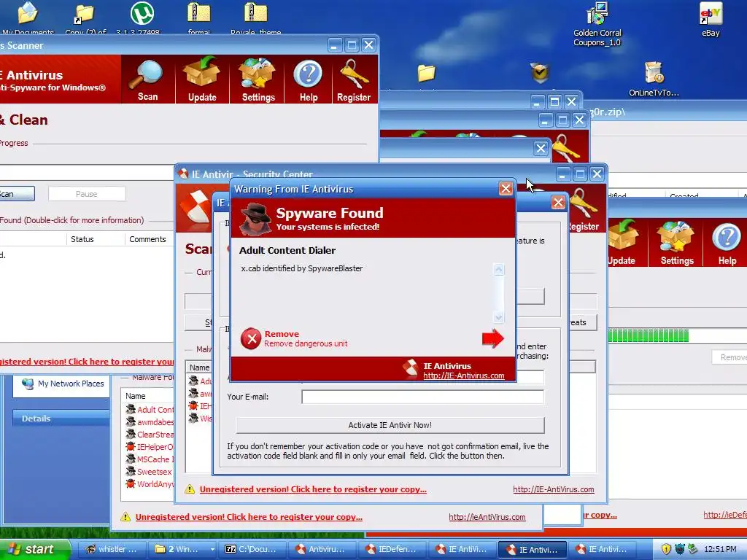
Task: Open Help icon in right-side window
Action: (727, 243)
